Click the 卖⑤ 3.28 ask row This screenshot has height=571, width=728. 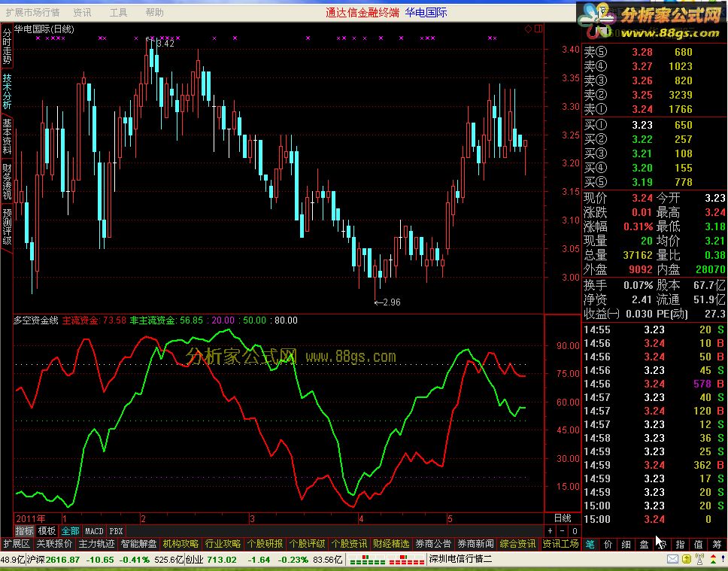point(654,52)
